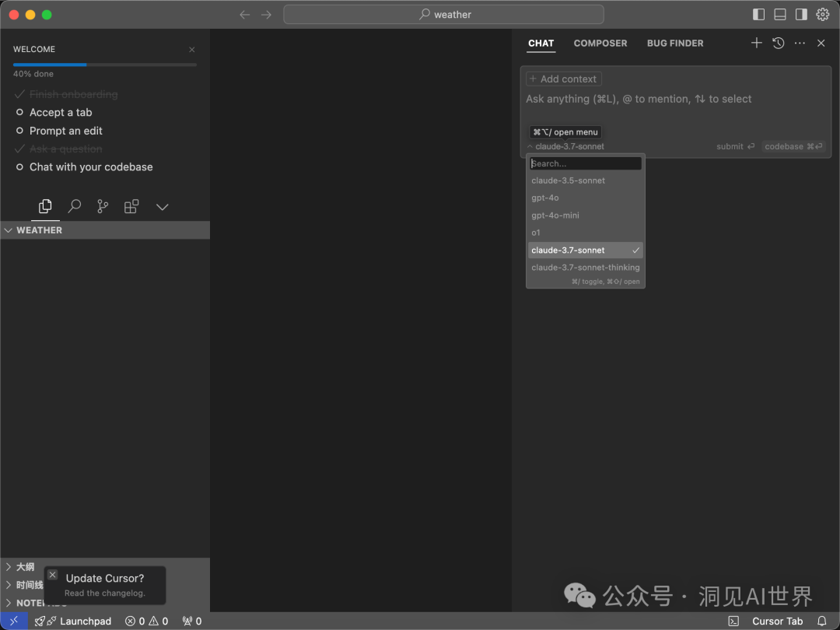Viewport: 840px width, 630px height.
Task: Open notifications bell icon
Action: pos(822,621)
